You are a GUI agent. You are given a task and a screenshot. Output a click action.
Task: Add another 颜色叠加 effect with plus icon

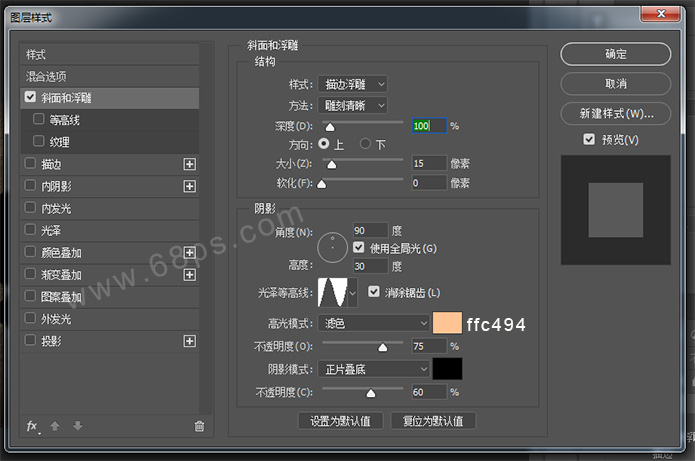point(190,253)
